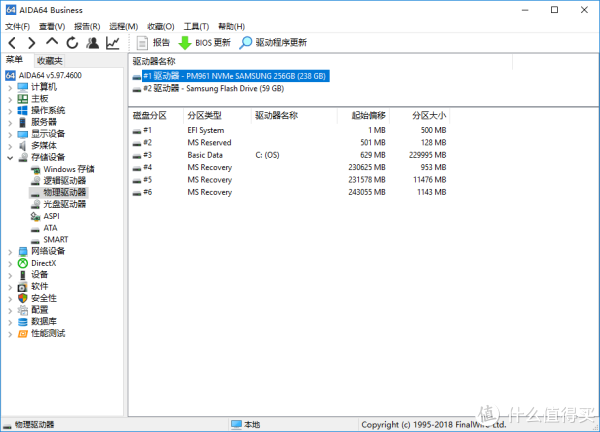Sort by 起始偏移 column header

[x=364, y=116]
